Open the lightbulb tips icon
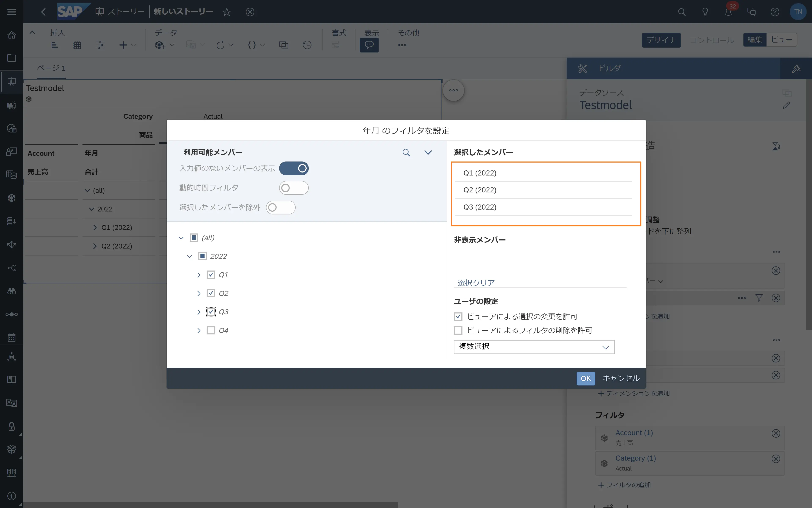This screenshot has width=812, height=508. coord(705,12)
